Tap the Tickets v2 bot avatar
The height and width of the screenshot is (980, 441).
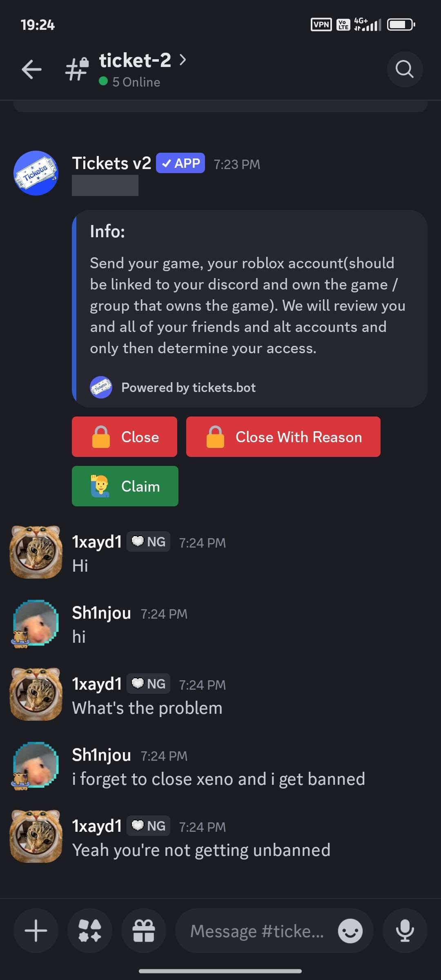(36, 173)
